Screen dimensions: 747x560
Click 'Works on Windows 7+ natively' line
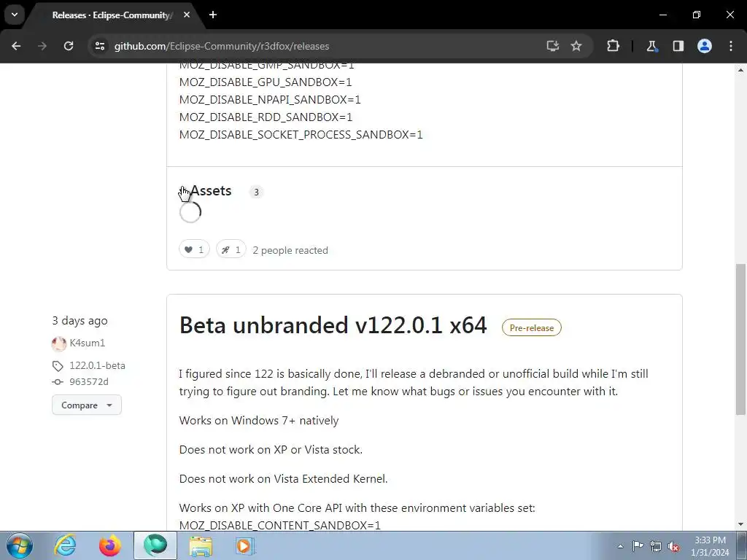[259, 421]
